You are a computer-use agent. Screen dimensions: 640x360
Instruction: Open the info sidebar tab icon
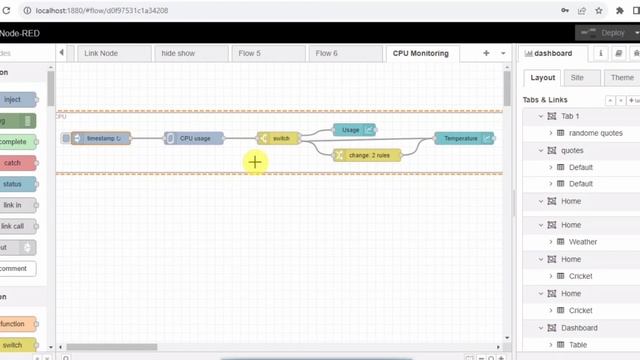tap(601, 53)
